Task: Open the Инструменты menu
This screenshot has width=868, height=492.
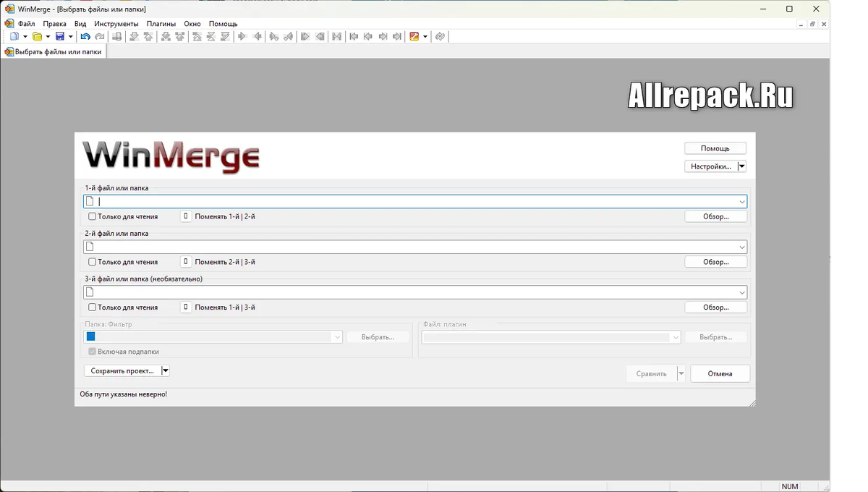Action: point(116,24)
